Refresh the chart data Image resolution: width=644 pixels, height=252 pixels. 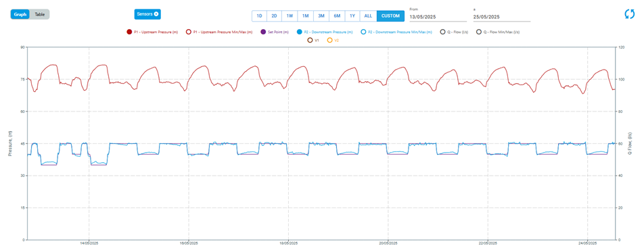click(x=629, y=14)
